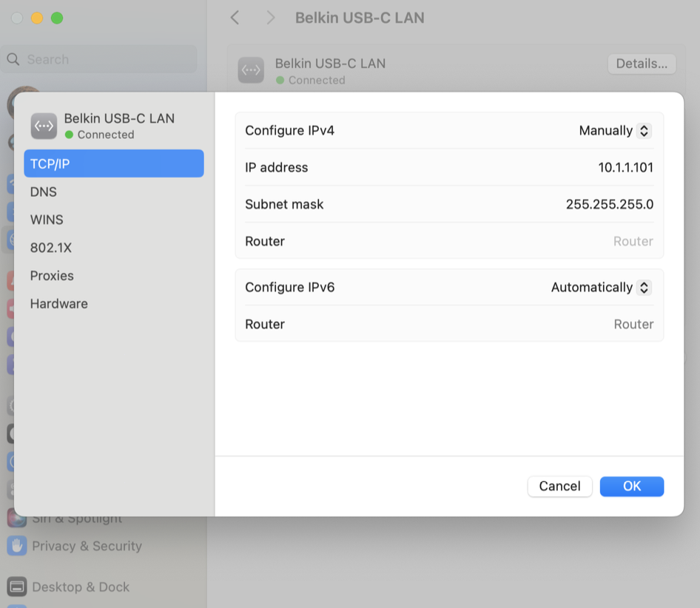Click the IPv4 Router input field

coord(633,241)
